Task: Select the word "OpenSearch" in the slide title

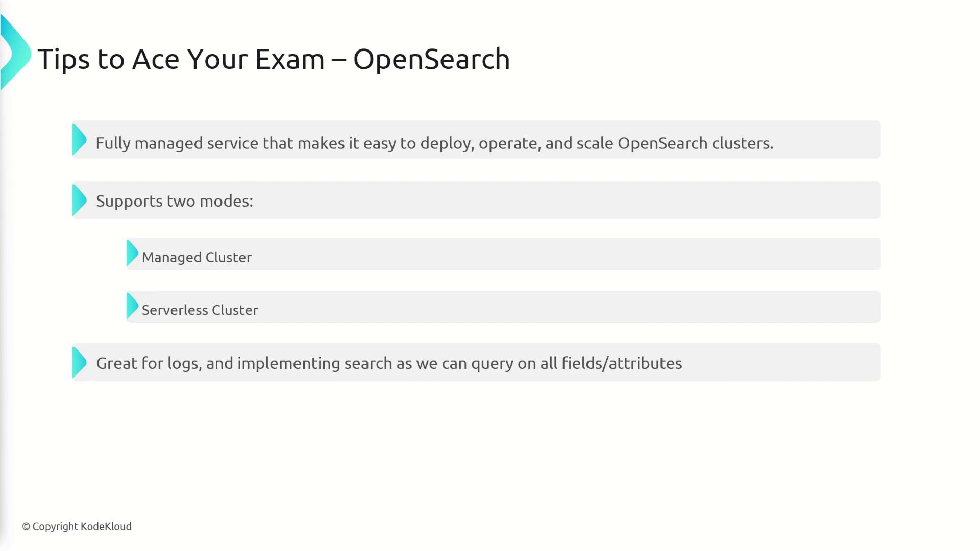Action: pyautogui.click(x=431, y=59)
